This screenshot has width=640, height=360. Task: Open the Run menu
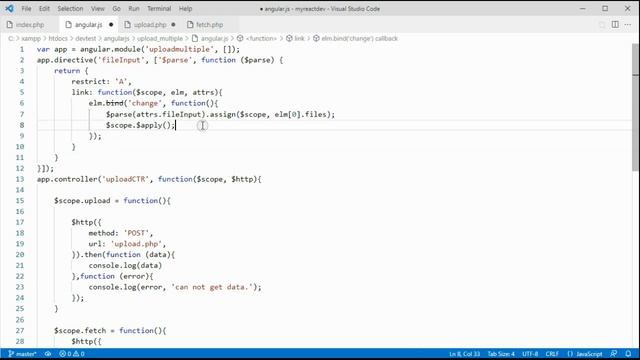tap(134, 9)
